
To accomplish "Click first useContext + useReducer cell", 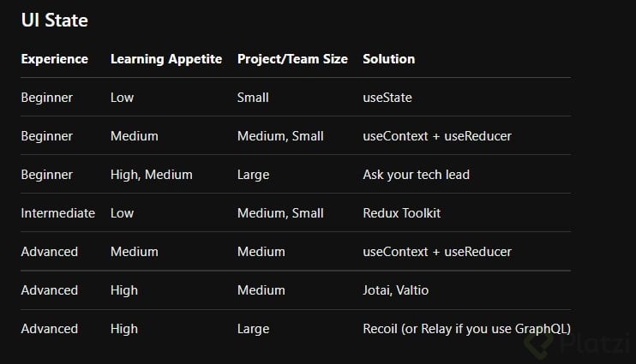I will 436,136.
